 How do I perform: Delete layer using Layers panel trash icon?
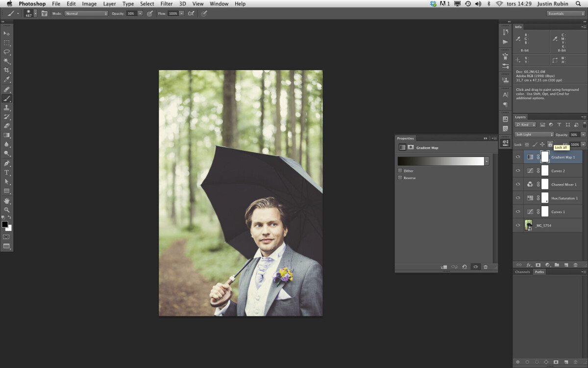575,265
